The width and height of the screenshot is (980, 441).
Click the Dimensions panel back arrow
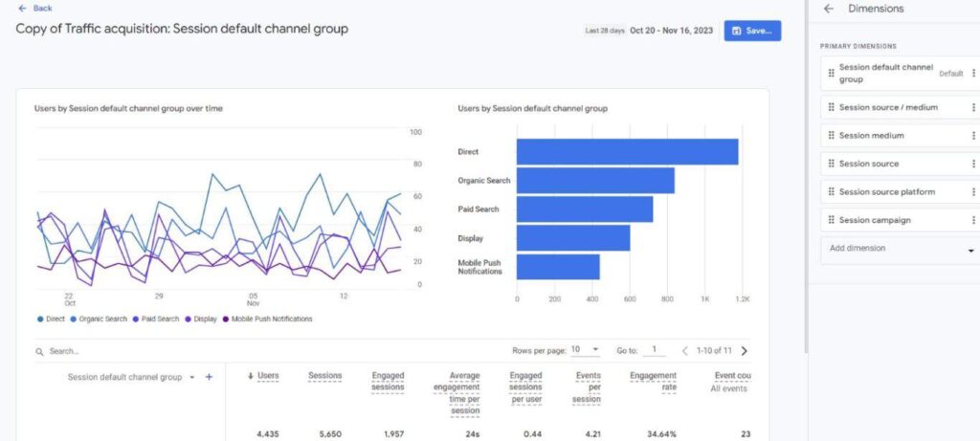pyautogui.click(x=829, y=9)
